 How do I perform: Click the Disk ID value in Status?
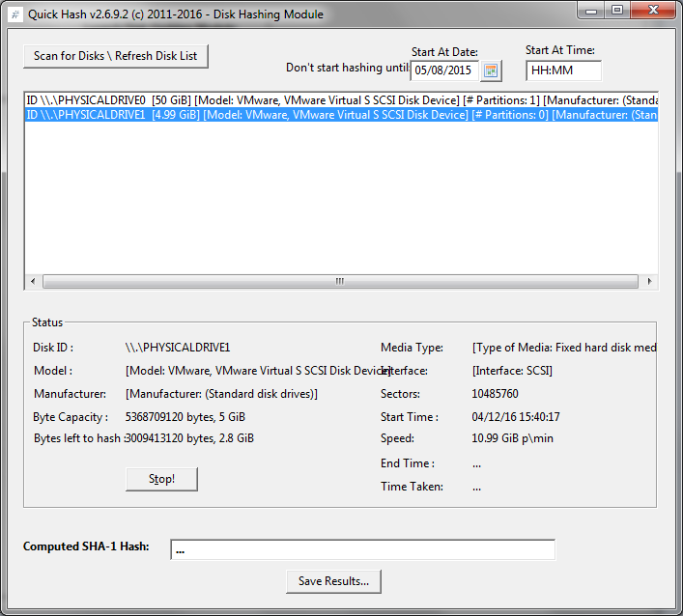tap(178, 348)
